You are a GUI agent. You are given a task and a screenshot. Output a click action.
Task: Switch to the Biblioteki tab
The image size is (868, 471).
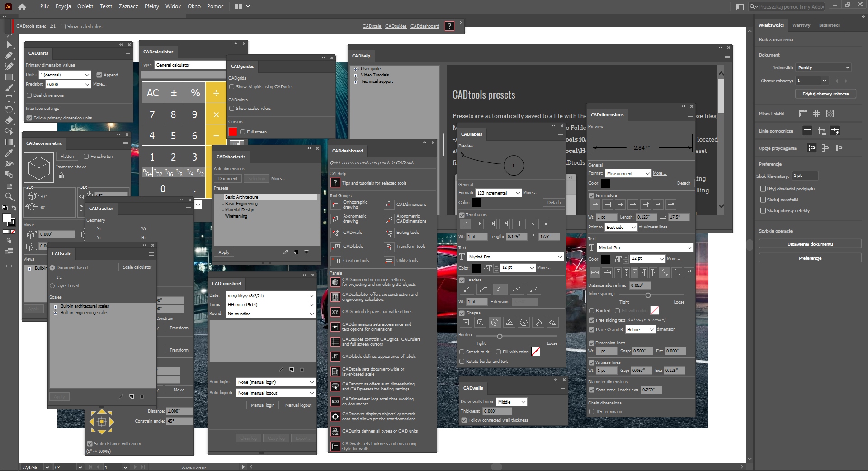tap(829, 25)
